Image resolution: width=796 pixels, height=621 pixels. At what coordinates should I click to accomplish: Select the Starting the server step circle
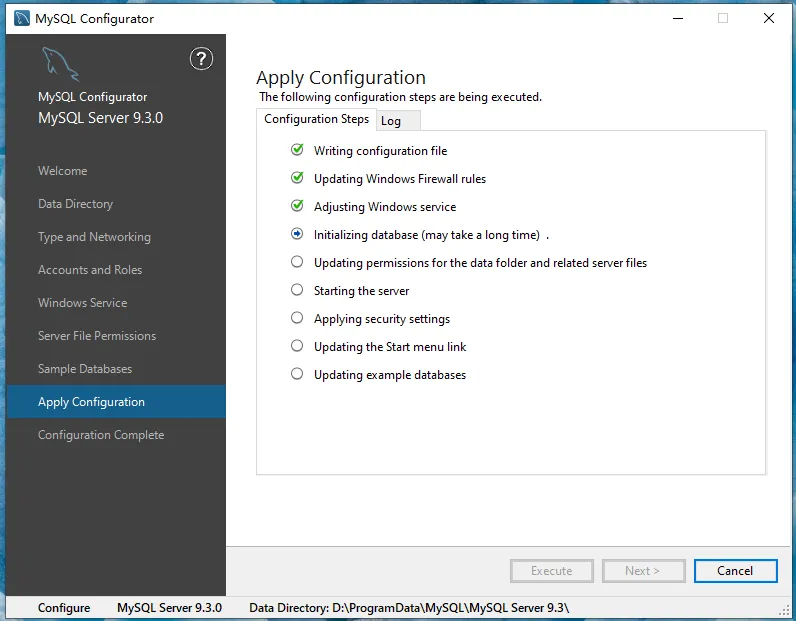(x=297, y=289)
